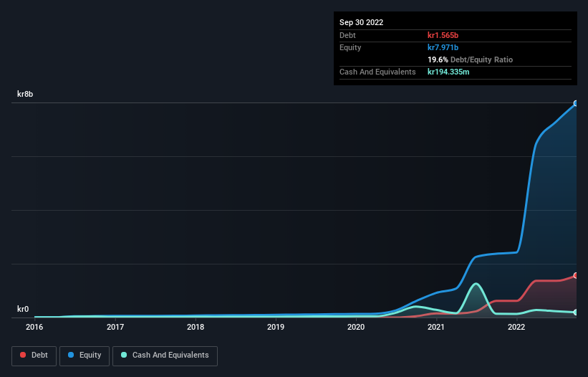588x377 pixels.
Task: Click the 19.6% Debt/Equity Ratio text
Action: point(471,59)
